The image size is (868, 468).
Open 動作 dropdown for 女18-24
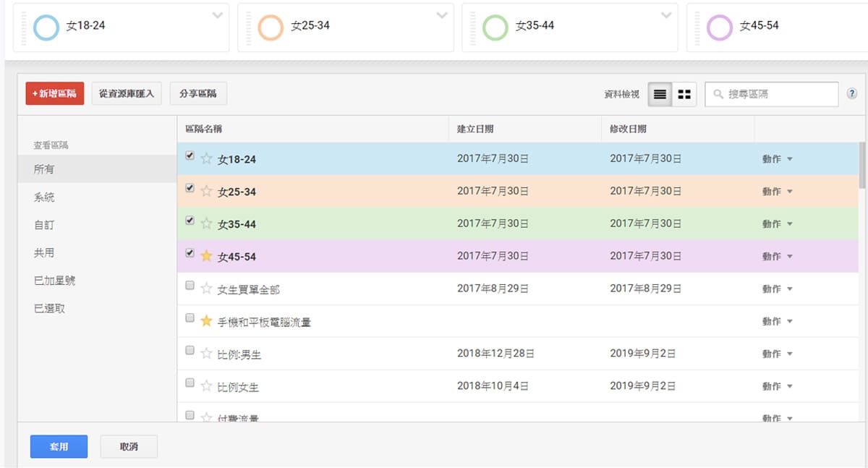[777, 159]
